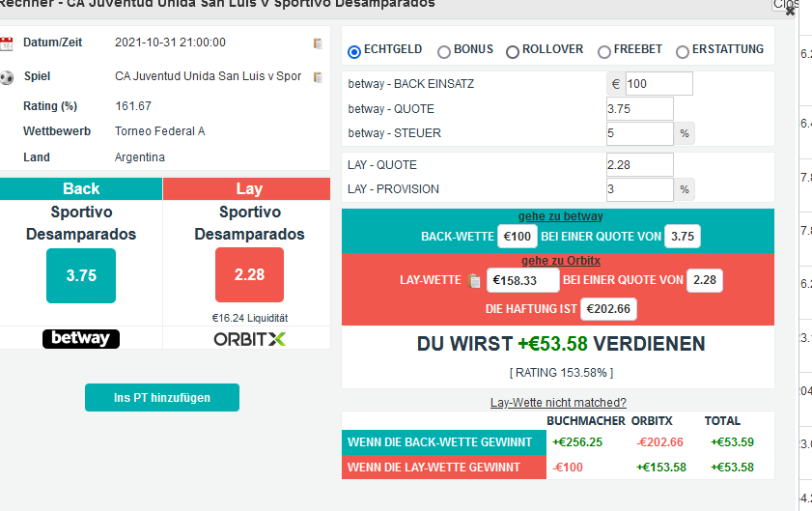Image resolution: width=812 pixels, height=511 pixels.
Task: Select the ERSTATTUNG radio option
Action: (683, 51)
